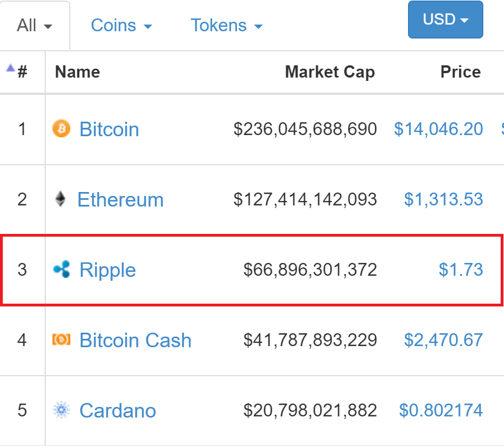Sort table by Market Cap column
The image size is (504, 446).
[330, 71]
